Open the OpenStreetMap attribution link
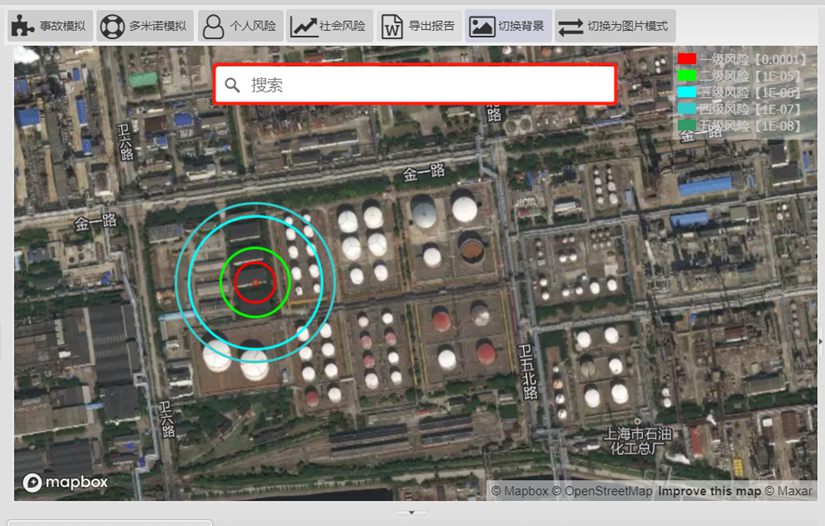Image resolution: width=825 pixels, height=526 pixels. coord(603,491)
